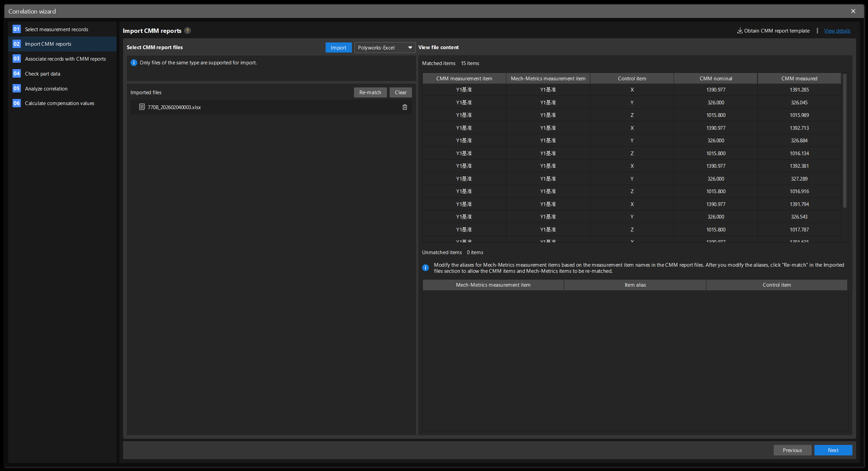
Task: Click the step 02 number badge
Action: click(16, 44)
